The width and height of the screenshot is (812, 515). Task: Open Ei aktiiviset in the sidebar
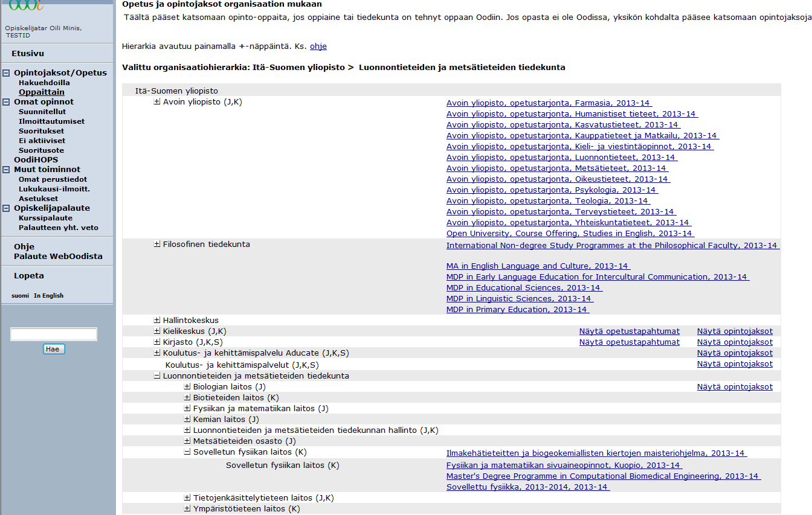click(42, 141)
